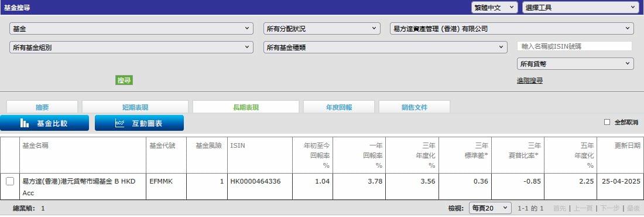Click the 互動圖表 button
This screenshot has height=217, width=644.
pyautogui.click(x=139, y=123)
